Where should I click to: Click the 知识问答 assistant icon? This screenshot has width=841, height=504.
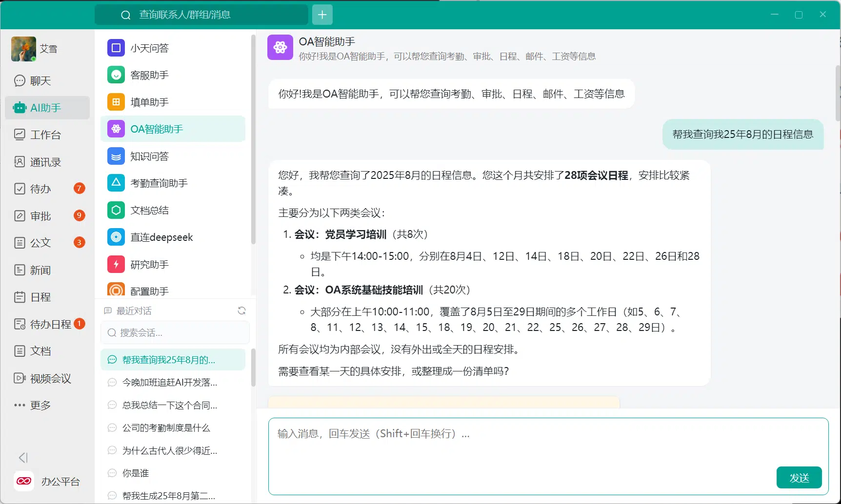[x=116, y=156]
